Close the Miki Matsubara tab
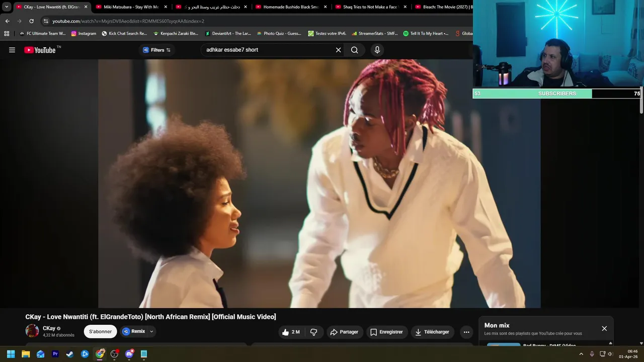Screen dimensions: 644x362 pyautogui.click(x=166, y=7)
